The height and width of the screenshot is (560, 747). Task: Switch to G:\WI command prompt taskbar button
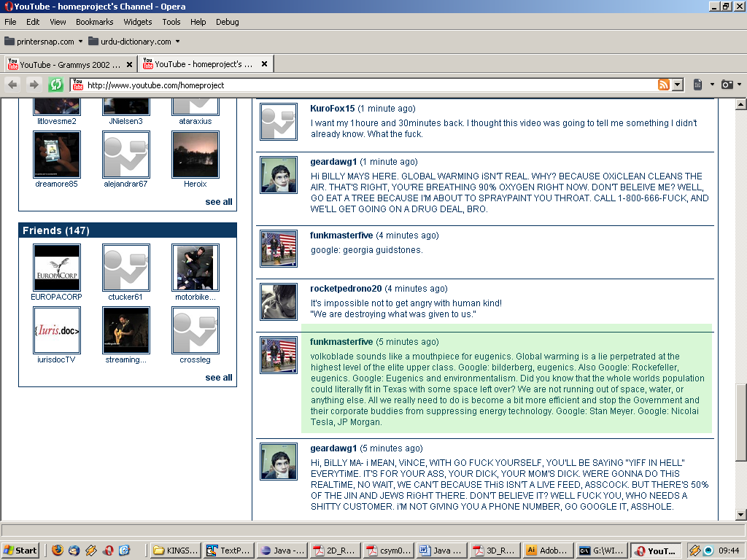click(601, 551)
